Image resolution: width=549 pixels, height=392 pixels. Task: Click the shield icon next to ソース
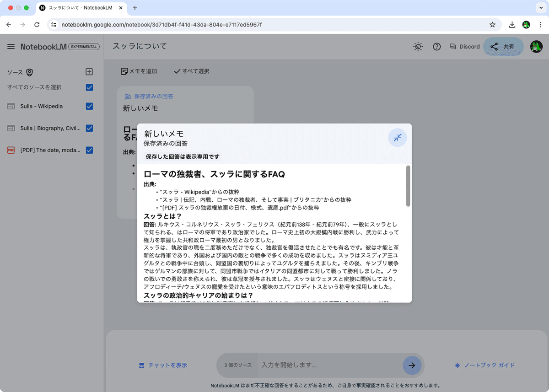pos(30,72)
